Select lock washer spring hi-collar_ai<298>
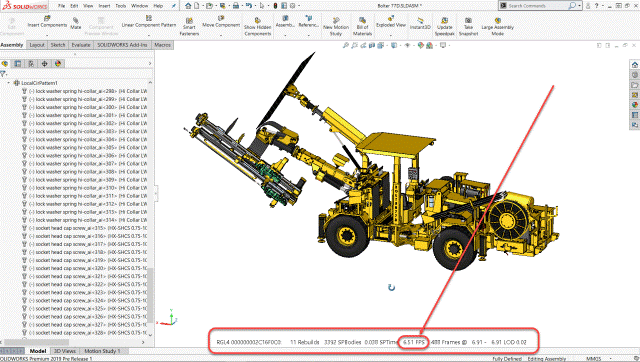640x362 pixels. pyautogui.click(x=84, y=91)
